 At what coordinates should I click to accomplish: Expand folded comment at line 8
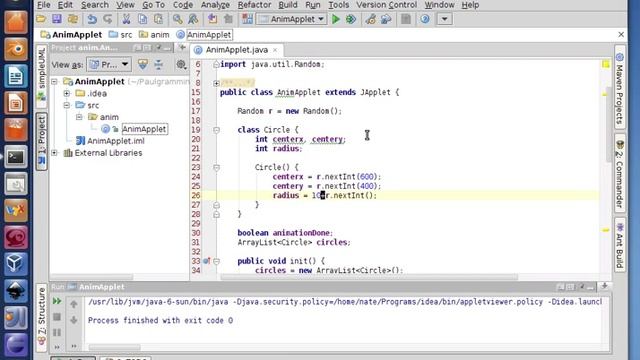[216, 83]
